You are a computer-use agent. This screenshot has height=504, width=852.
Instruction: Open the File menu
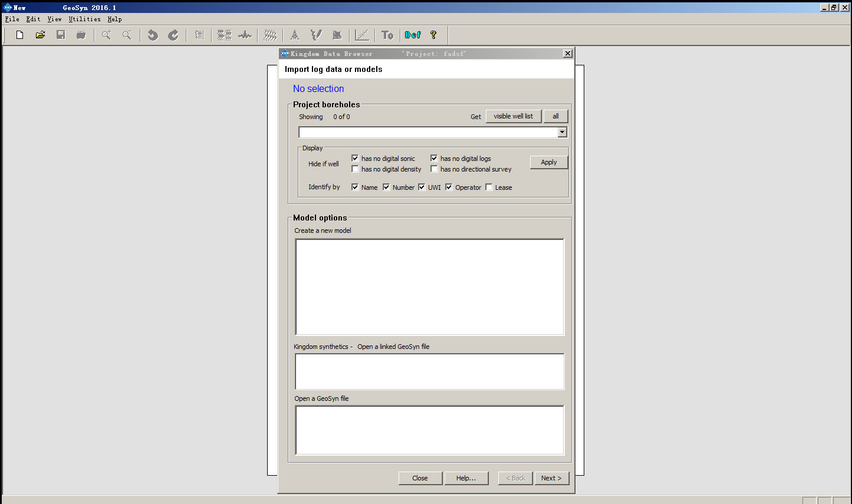pyautogui.click(x=12, y=19)
